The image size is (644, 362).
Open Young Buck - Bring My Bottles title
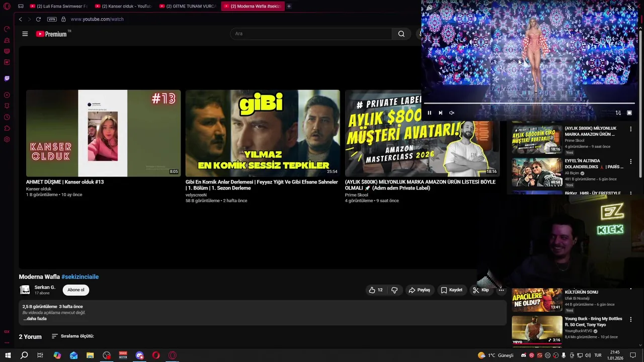click(x=593, y=322)
